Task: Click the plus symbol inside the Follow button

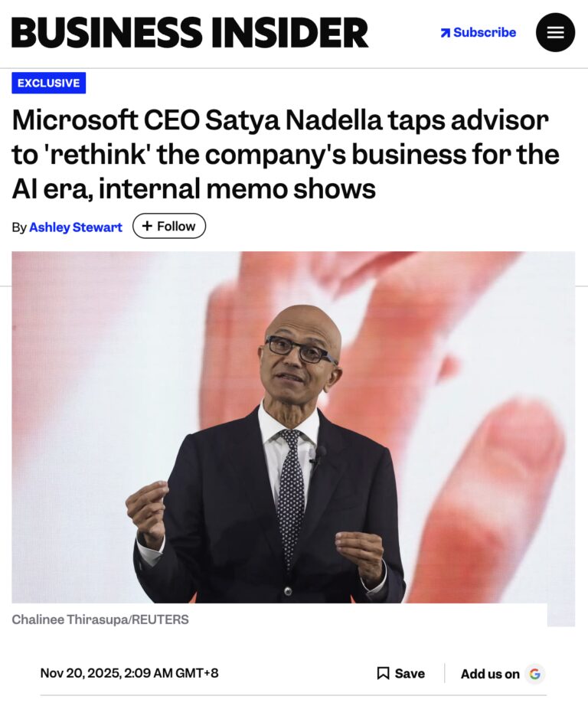Action: (x=149, y=225)
